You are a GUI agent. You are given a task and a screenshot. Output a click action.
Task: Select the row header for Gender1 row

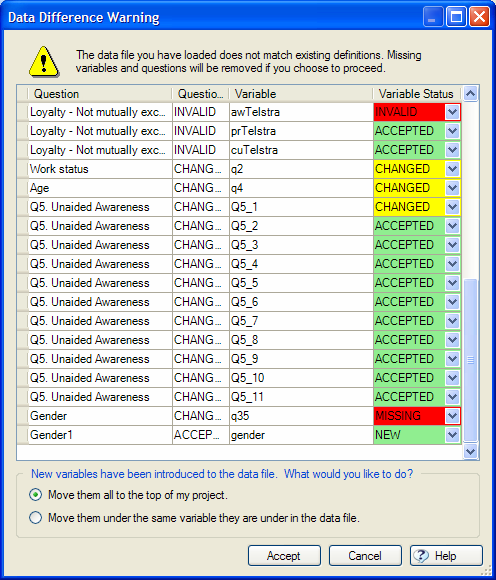[x=23, y=435]
